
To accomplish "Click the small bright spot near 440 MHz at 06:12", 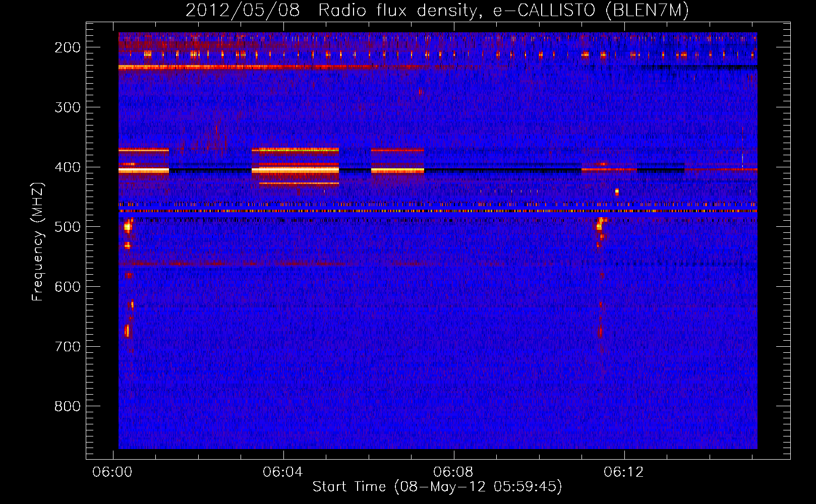I will coord(617,192).
